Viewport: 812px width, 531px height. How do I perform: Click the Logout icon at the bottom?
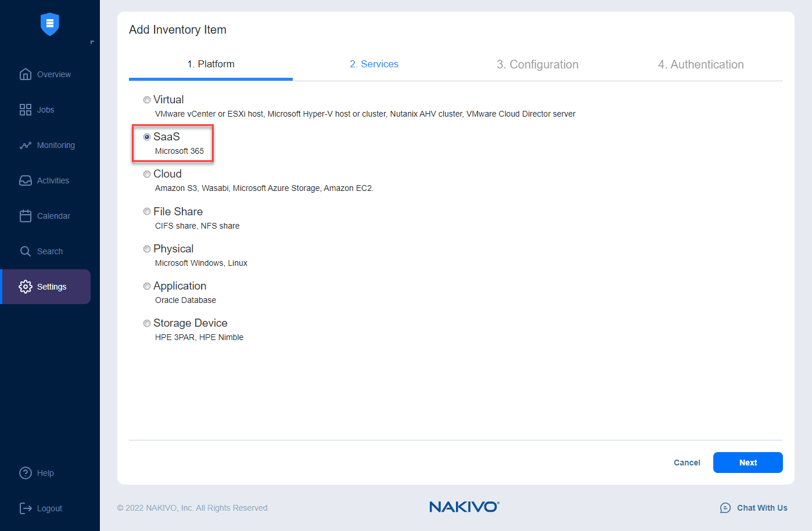[26, 508]
